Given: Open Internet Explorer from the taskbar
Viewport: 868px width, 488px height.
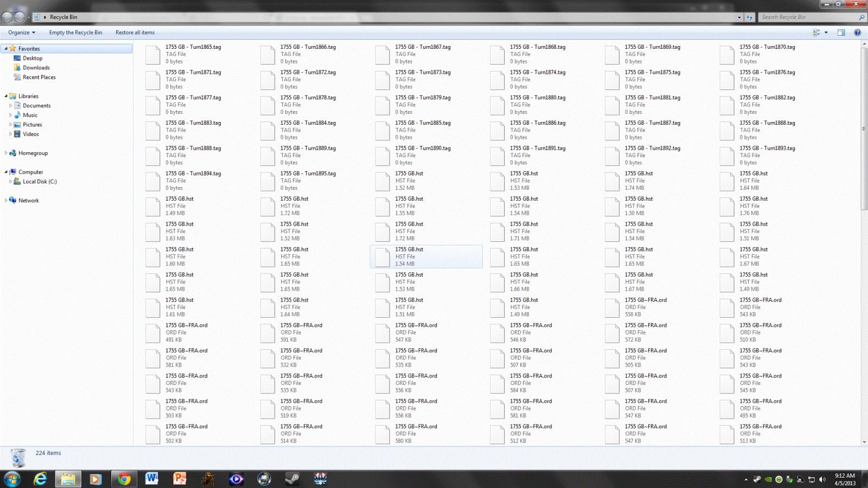Looking at the screenshot, I should (40, 479).
